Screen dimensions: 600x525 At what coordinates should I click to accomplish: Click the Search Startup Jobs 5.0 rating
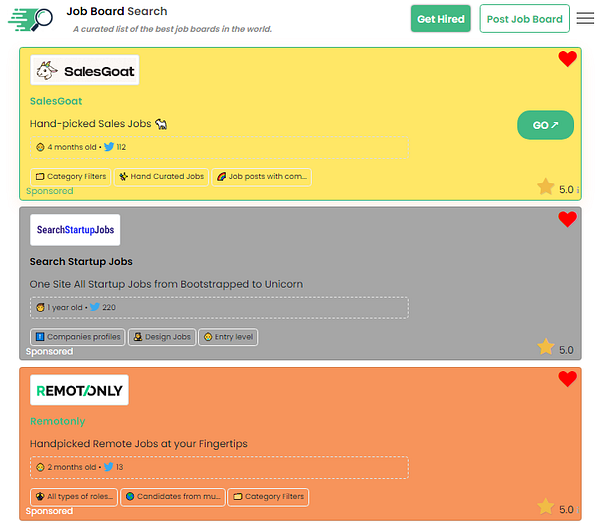pyautogui.click(x=566, y=350)
